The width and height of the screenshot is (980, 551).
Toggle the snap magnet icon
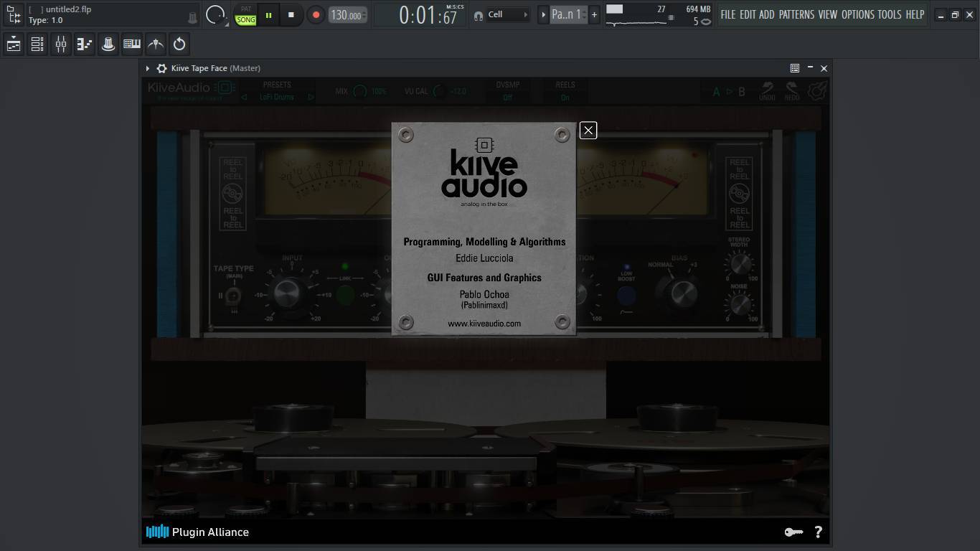point(479,16)
